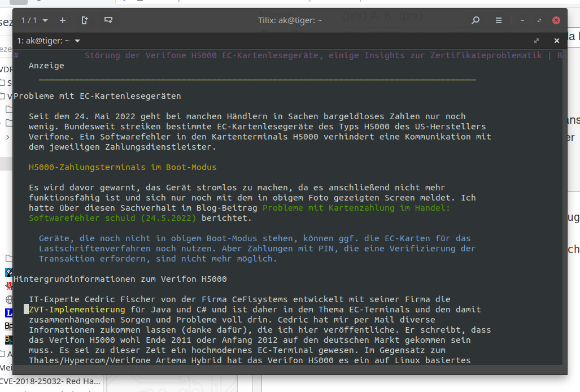Click the 'Anzeige' text
The width and height of the screenshot is (580, 392).
[46, 66]
